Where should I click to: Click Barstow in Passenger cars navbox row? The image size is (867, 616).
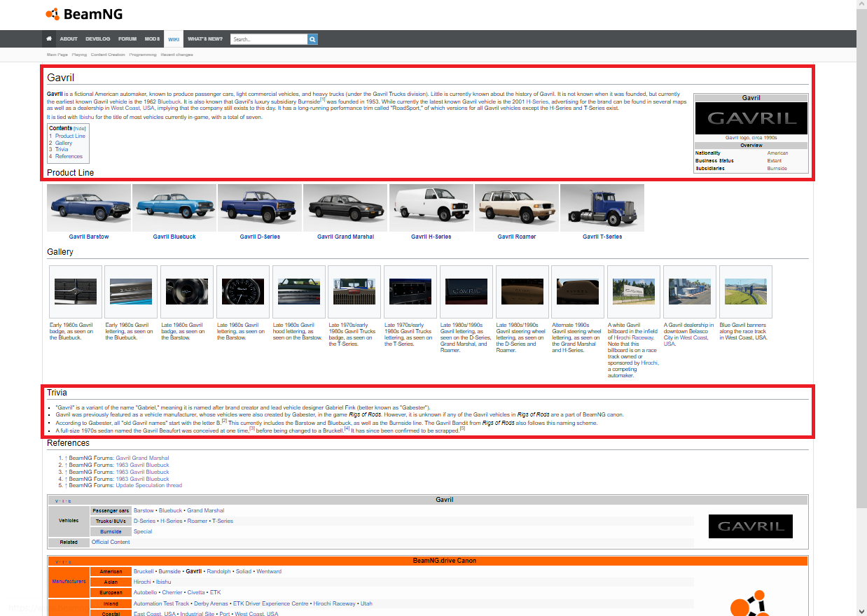[144, 510]
